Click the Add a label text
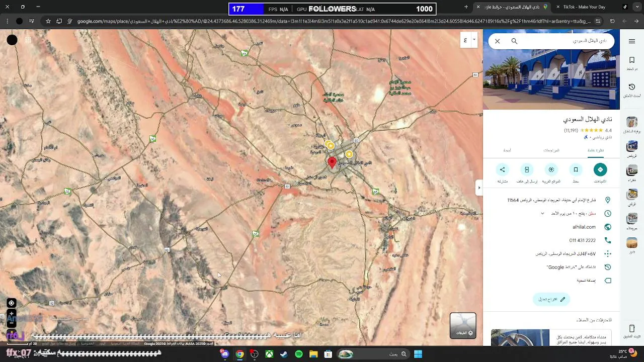The width and height of the screenshot is (644, 362). [586, 281]
